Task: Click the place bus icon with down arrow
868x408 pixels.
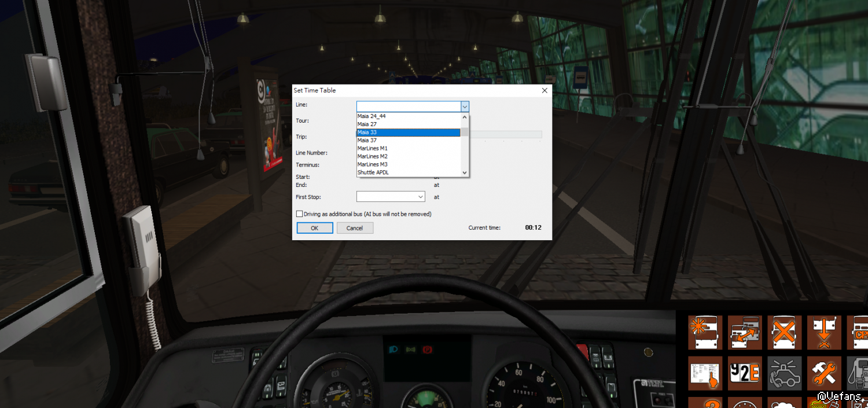Action: pyautogui.click(x=824, y=333)
